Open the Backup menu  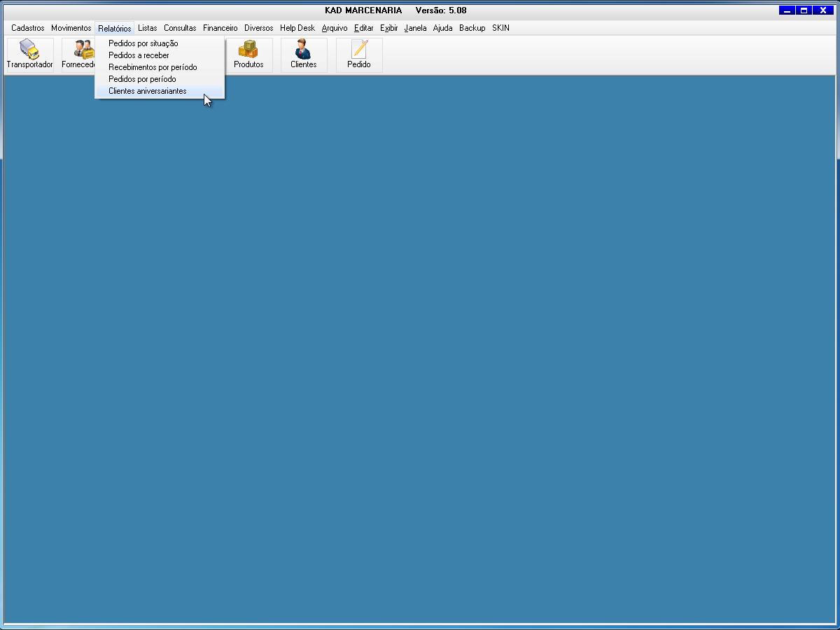click(472, 28)
